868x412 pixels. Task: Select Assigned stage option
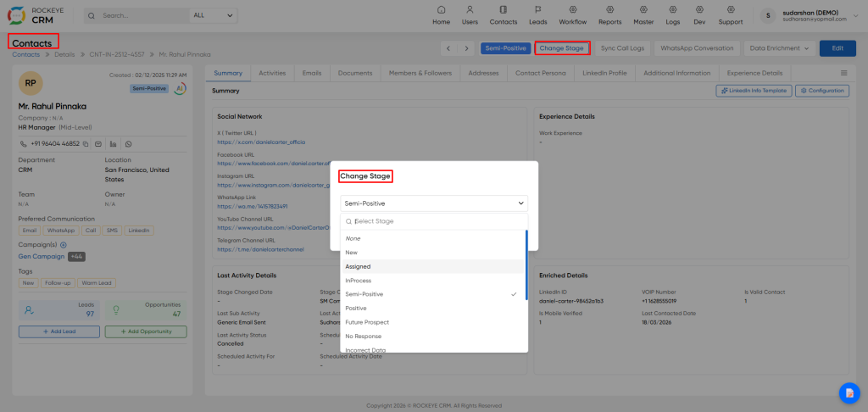(x=434, y=266)
